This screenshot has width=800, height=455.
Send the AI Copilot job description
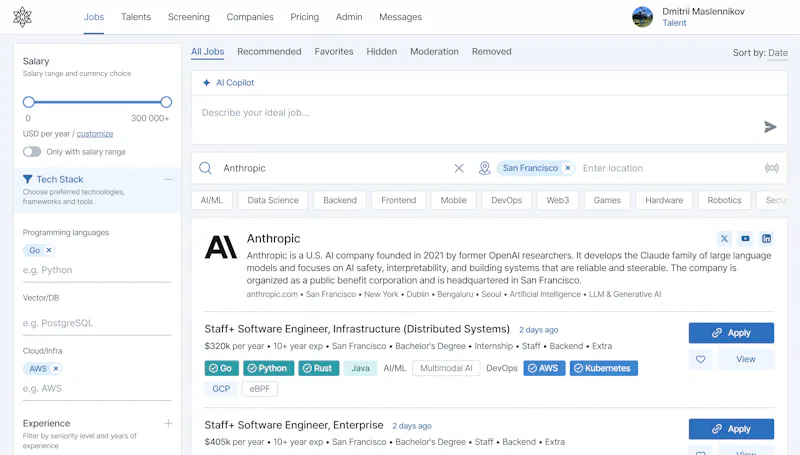click(x=770, y=127)
